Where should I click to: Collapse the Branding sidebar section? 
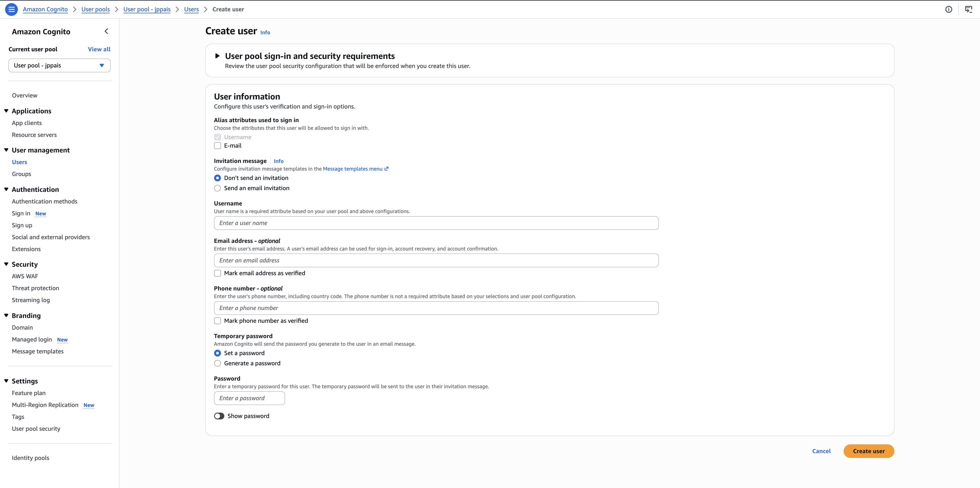tap(6, 315)
